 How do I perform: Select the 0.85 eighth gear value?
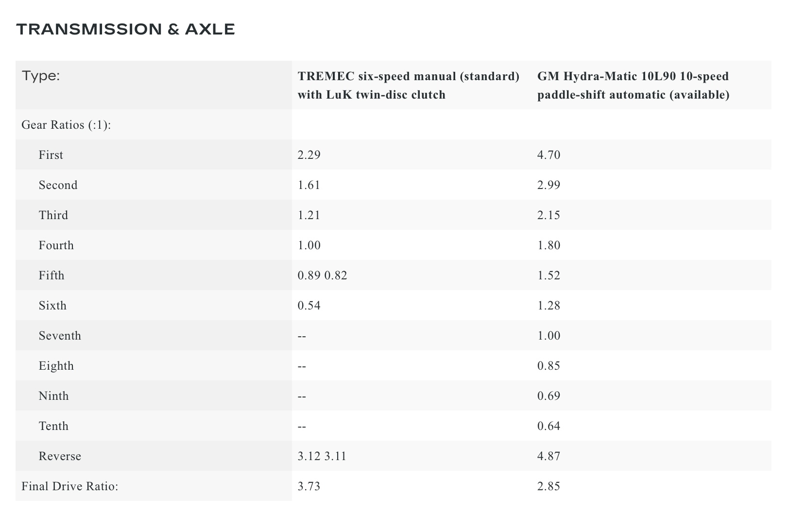(549, 366)
